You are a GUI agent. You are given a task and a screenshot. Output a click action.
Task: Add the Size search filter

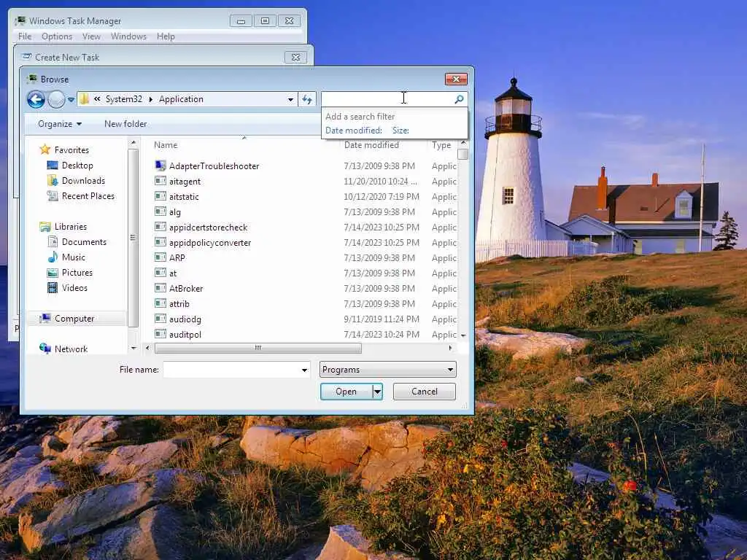pyautogui.click(x=400, y=131)
